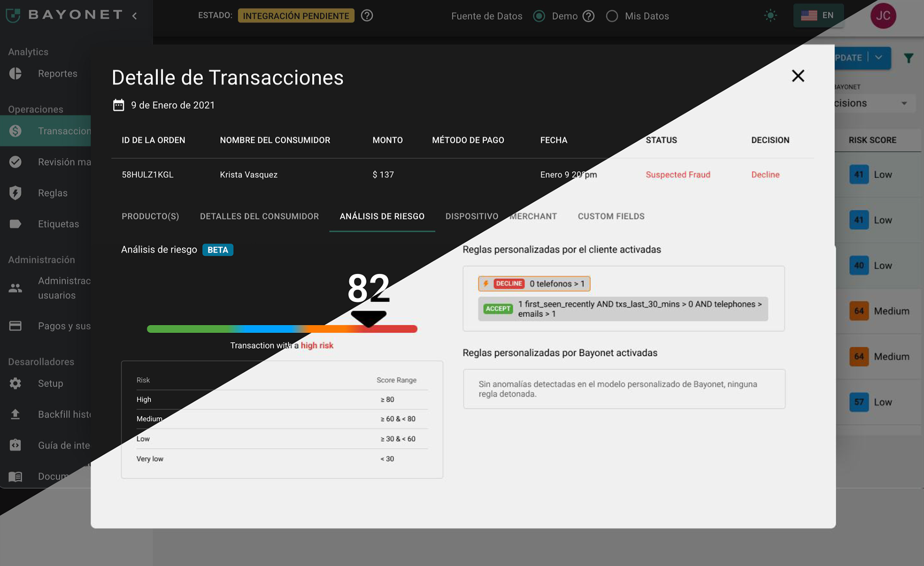Screen dimensions: 924x566
Task: Click the Suspected Fraud status text
Action: (x=678, y=174)
